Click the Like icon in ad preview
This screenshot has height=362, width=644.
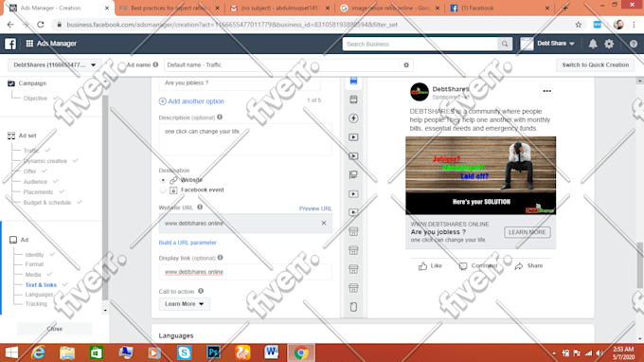[x=423, y=266]
